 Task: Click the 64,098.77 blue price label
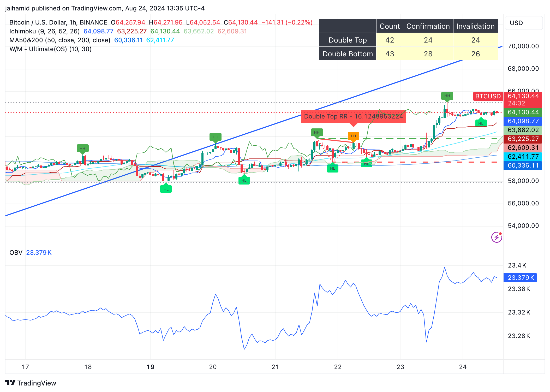pyautogui.click(x=523, y=121)
